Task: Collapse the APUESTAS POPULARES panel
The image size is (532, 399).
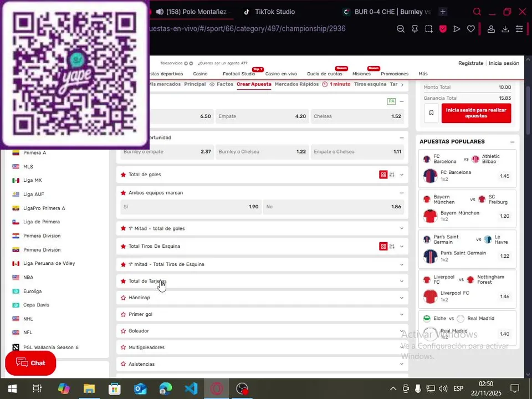Action: (512, 142)
